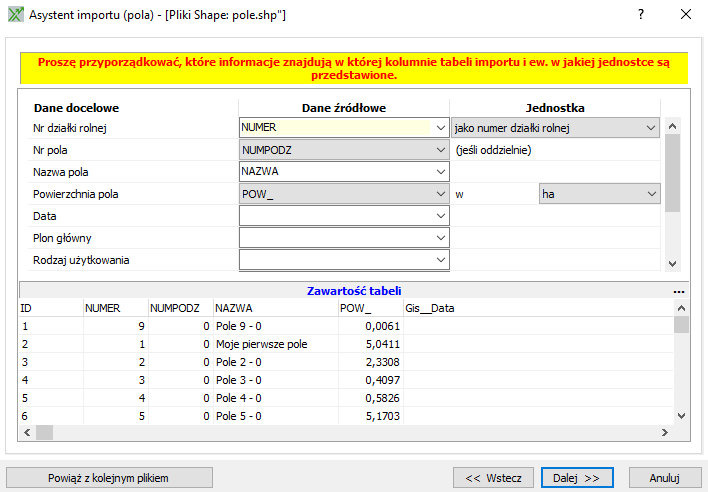Click the table horizontal scrollbar thumb

coord(44,432)
